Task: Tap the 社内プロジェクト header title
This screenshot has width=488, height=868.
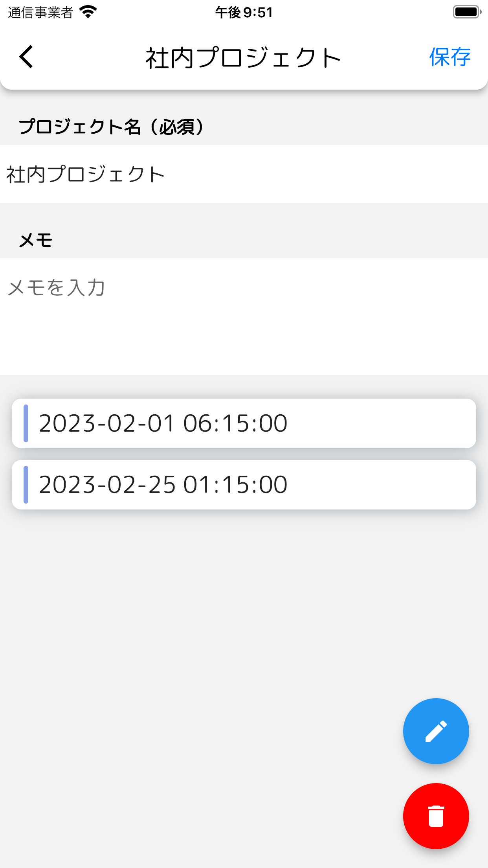Action: tap(243, 58)
